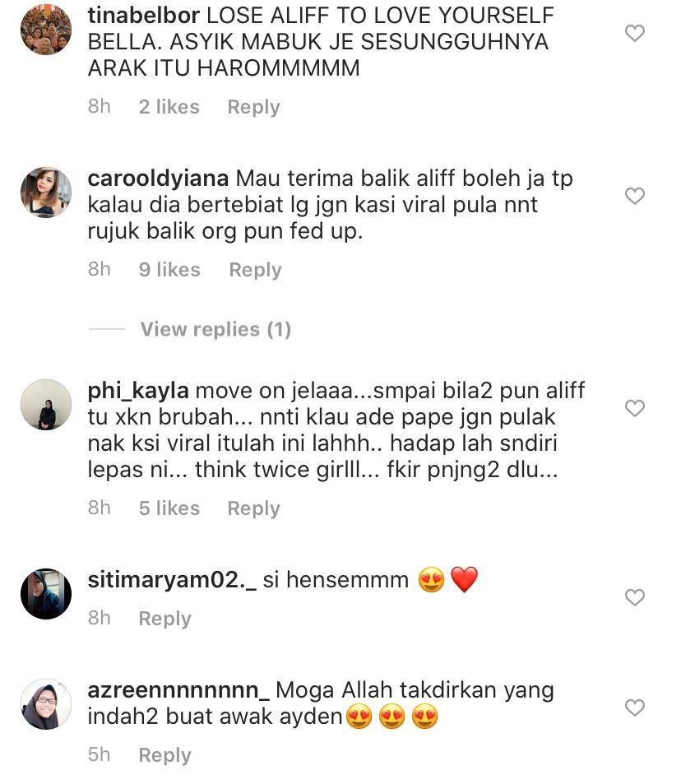Open carooldyiana's avatar
This screenshot has height=784, width=681.
(46, 193)
